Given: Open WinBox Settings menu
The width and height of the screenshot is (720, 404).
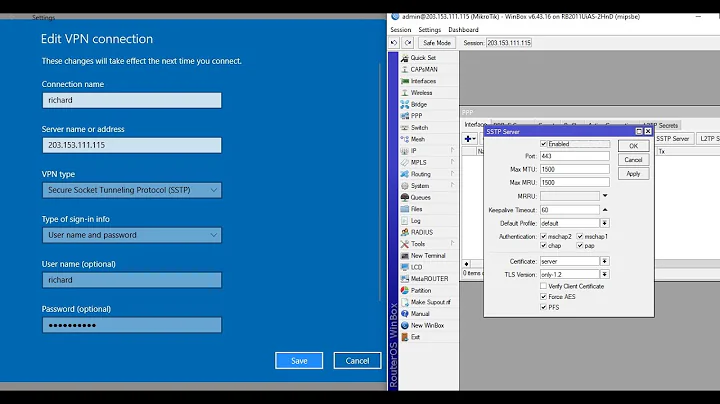Looking at the screenshot, I should coord(429,30).
